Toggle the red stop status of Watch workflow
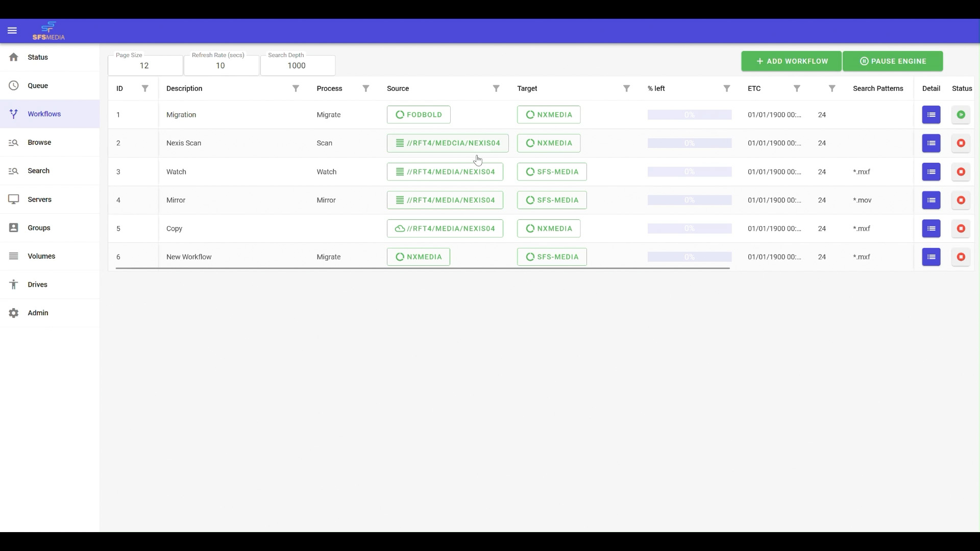The width and height of the screenshot is (980, 551). tap(961, 172)
